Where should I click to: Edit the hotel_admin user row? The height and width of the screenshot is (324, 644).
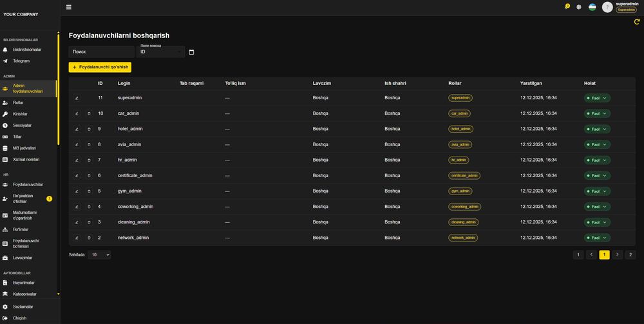tap(77, 129)
